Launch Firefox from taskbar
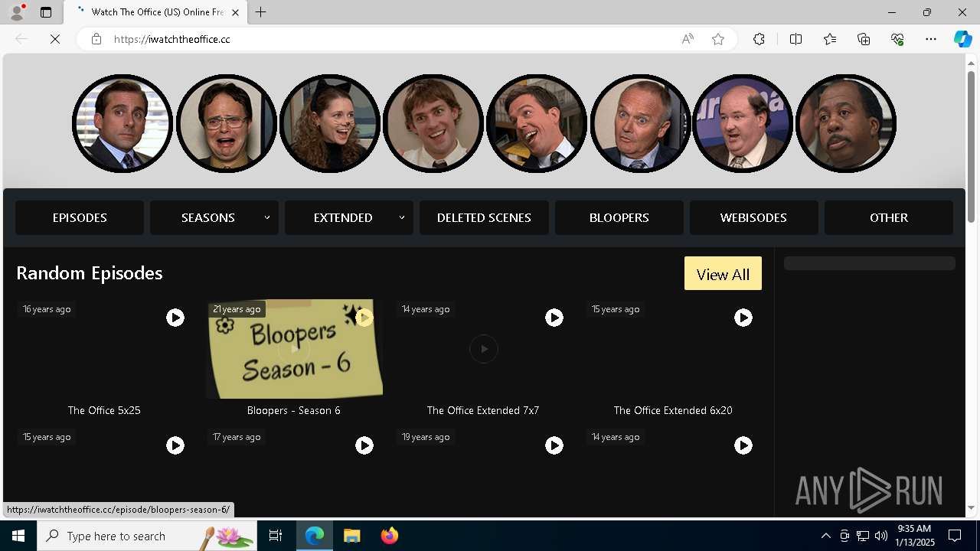This screenshot has width=980, height=551. [x=389, y=536]
